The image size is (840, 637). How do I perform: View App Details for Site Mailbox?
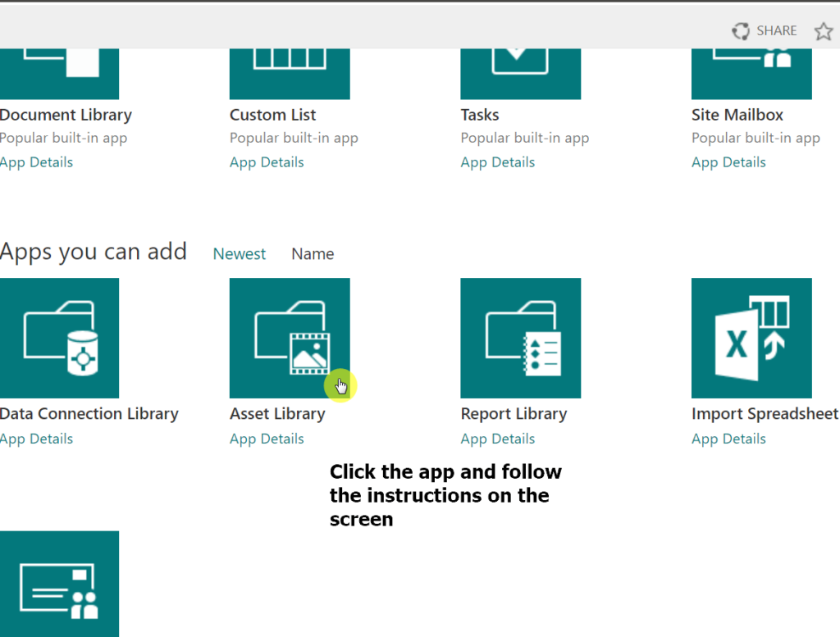coord(728,162)
